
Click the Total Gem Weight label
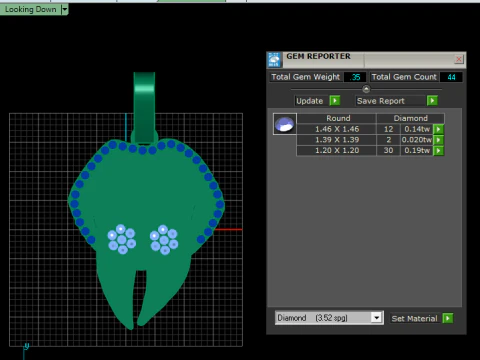[305, 77]
